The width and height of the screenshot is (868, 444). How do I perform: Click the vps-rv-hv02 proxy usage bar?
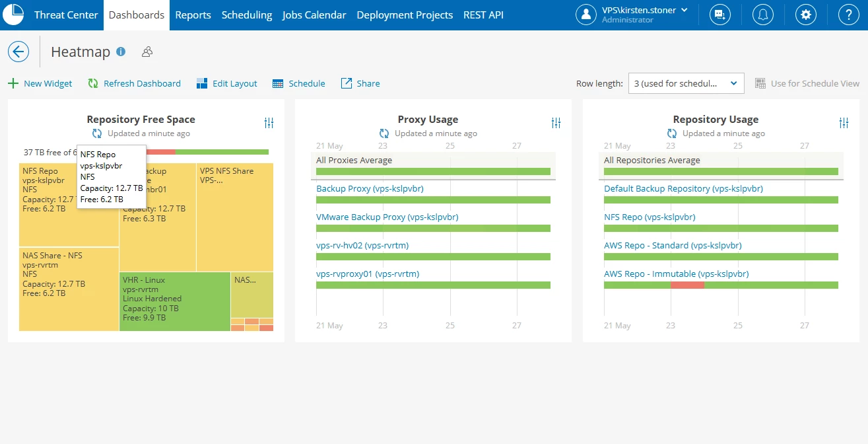(x=433, y=257)
